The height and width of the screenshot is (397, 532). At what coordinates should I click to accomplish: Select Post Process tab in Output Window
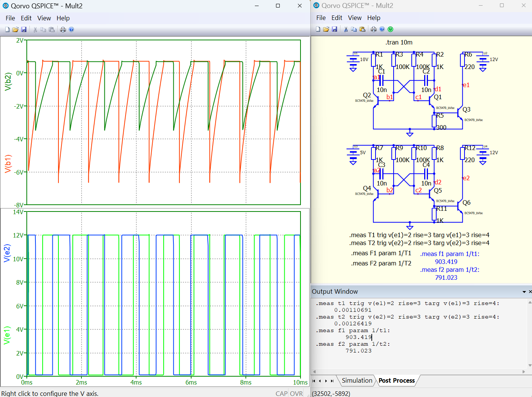[397, 380]
